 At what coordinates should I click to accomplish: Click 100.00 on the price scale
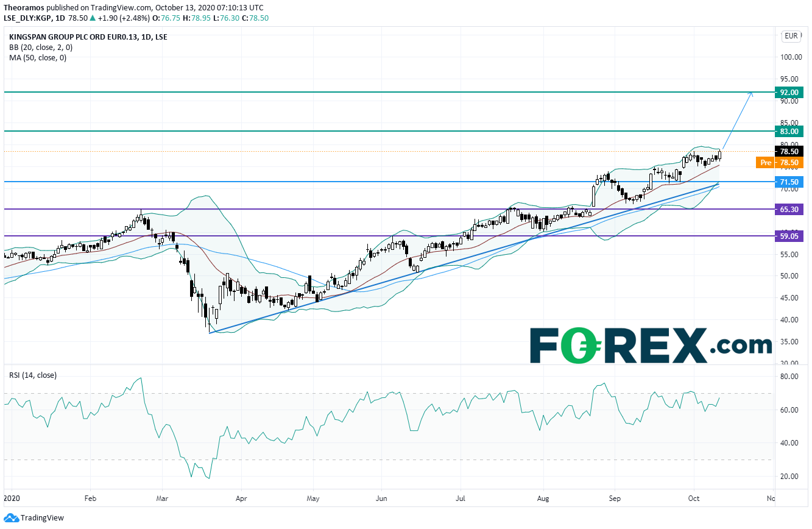pyautogui.click(x=790, y=57)
